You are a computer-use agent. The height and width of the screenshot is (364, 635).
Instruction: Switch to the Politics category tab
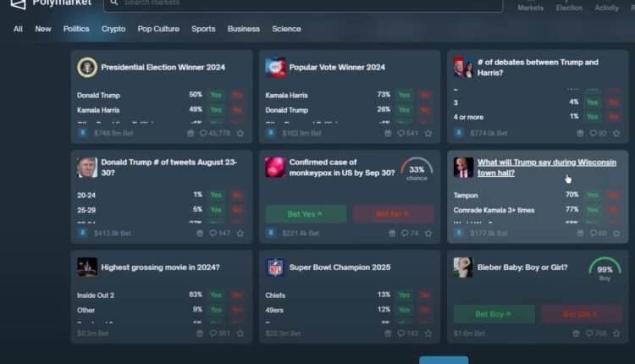76,29
